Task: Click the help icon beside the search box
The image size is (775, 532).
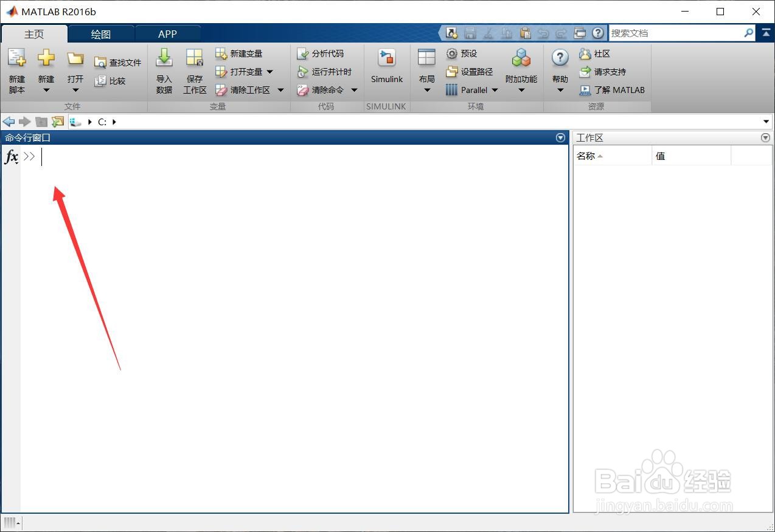Action: (x=599, y=33)
